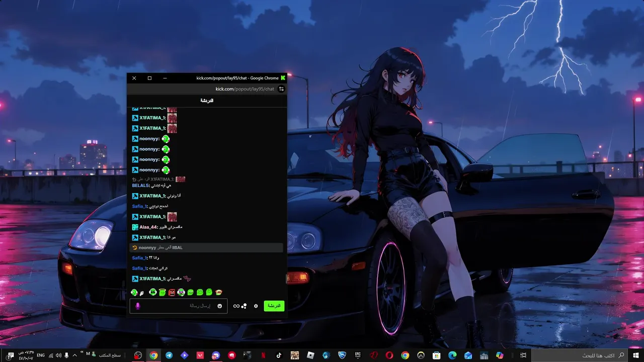The width and height of the screenshot is (644, 362).
Task: Click the green Kick logo in title bar
Action: click(283, 78)
